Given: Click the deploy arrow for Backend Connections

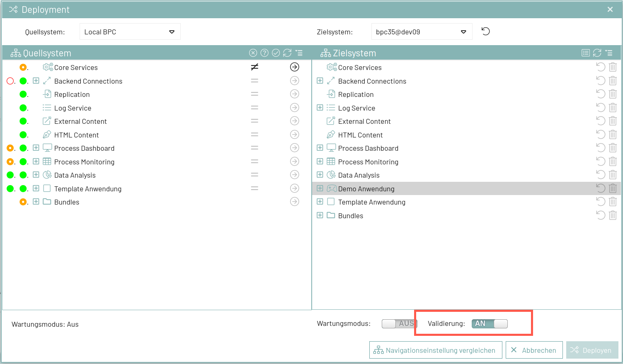Looking at the screenshot, I should [x=295, y=81].
